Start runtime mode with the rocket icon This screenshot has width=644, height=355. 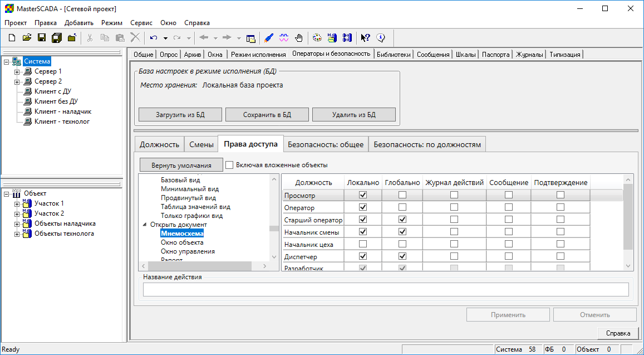[x=269, y=38]
